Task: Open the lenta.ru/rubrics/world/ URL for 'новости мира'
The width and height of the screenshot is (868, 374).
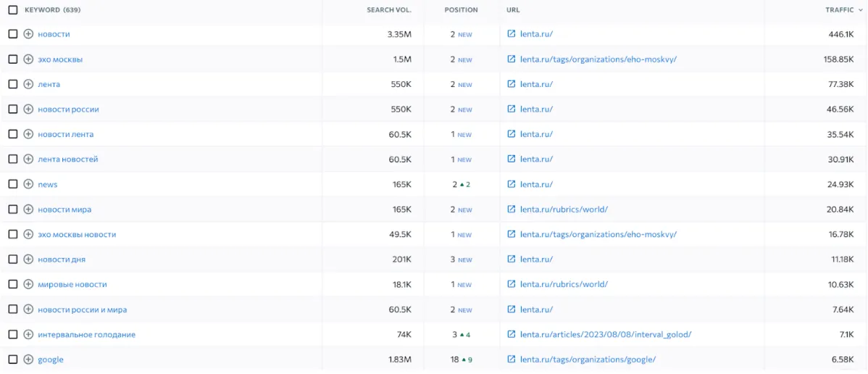Action: (x=564, y=209)
